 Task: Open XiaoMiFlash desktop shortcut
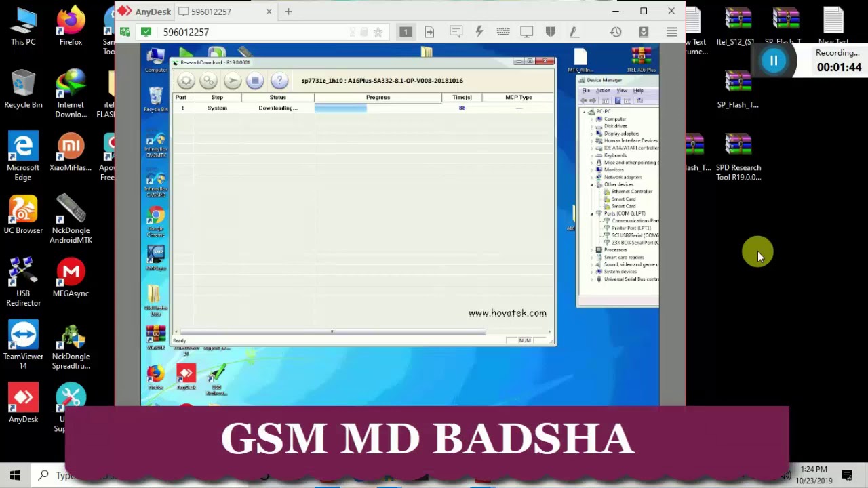pos(71,152)
